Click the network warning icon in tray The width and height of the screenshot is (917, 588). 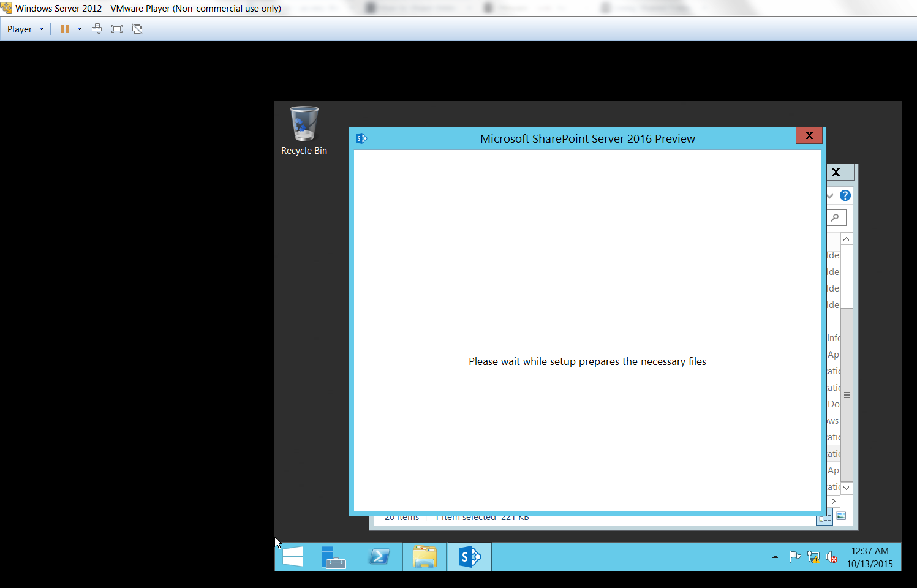(813, 557)
